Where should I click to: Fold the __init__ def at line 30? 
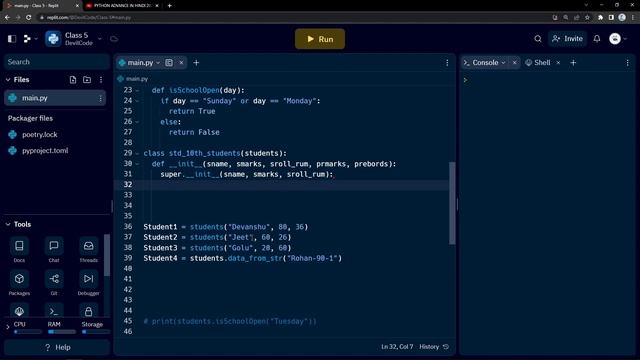(x=137, y=164)
